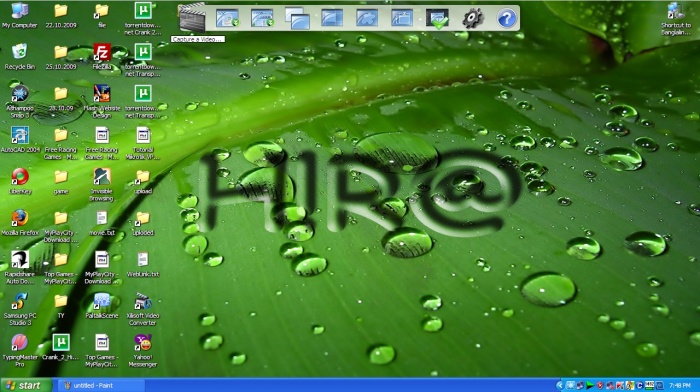Select the overlapping windows capture mode
Viewport: 700px width, 392px height.
[x=297, y=19]
